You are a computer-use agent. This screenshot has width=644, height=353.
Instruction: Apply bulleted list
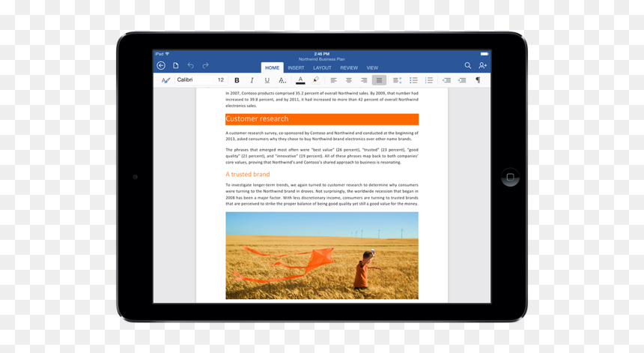(x=413, y=80)
